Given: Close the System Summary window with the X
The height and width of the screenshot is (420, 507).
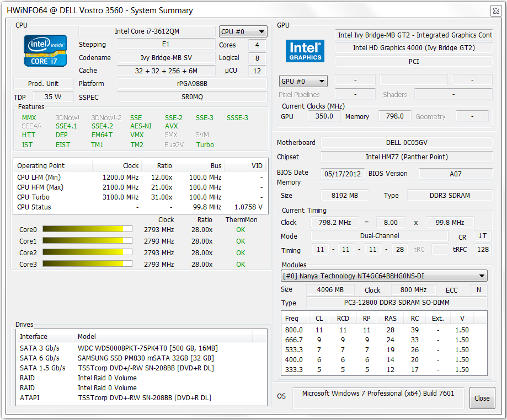Looking at the screenshot, I should [495, 10].
